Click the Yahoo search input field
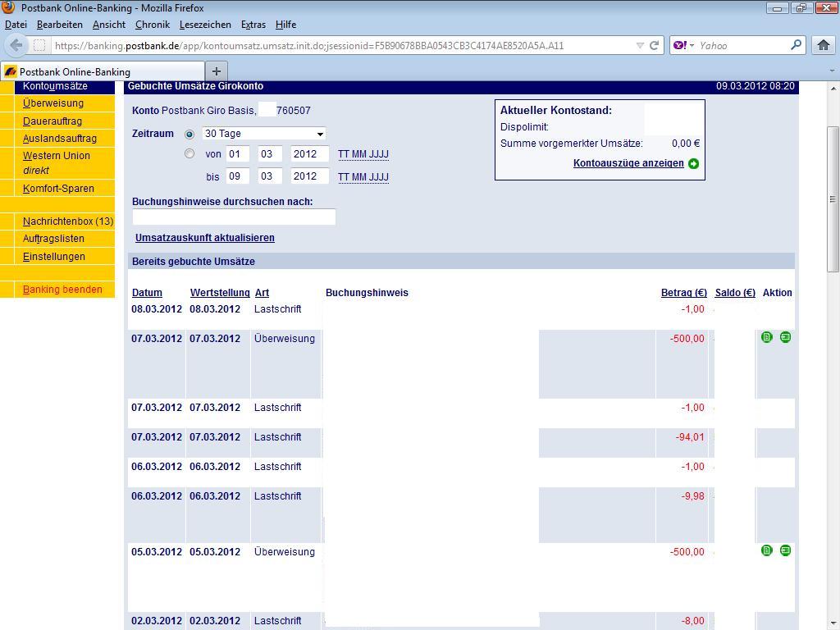This screenshot has height=630, width=840. [742, 46]
